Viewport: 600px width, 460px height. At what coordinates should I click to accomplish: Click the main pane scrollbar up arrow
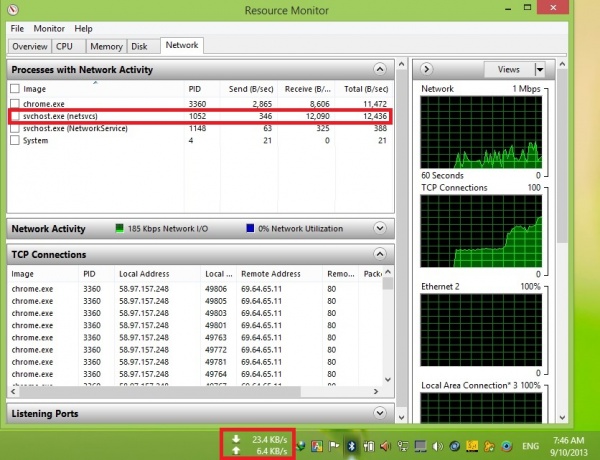click(x=401, y=64)
